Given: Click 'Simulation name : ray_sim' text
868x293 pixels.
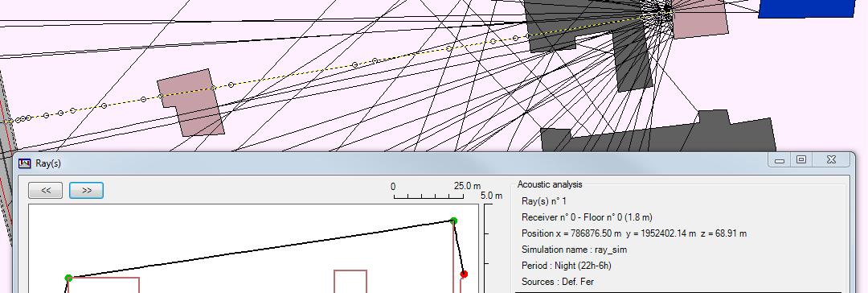Looking at the screenshot, I should pos(574,250).
